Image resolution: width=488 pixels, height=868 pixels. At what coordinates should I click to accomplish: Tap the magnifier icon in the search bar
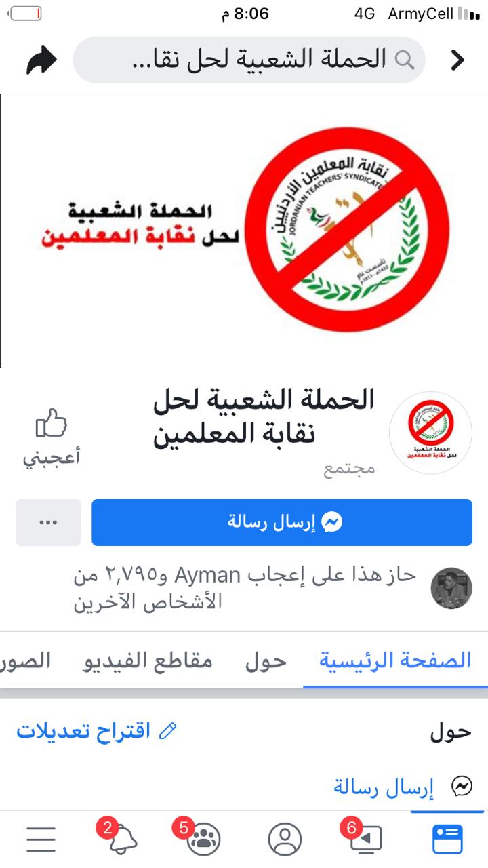click(405, 60)
